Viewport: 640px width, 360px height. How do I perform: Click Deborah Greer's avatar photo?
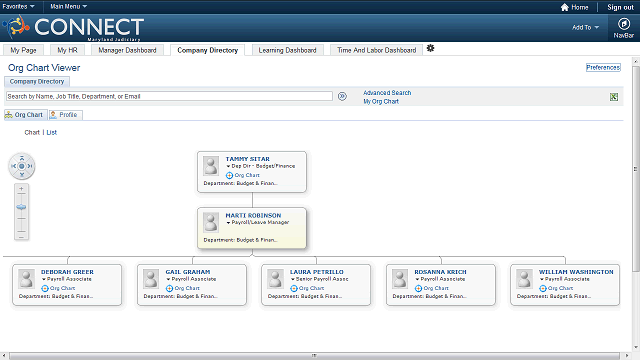(x=27, y=280)
